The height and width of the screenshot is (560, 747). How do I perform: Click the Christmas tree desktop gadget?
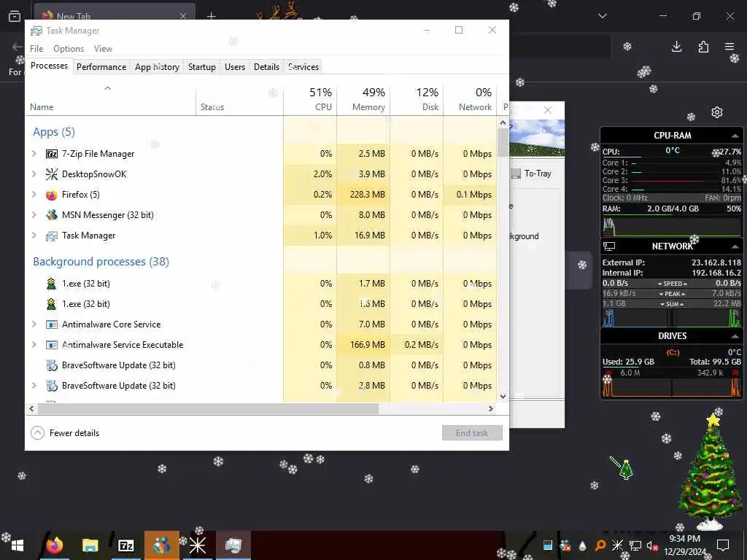point(710,472)
